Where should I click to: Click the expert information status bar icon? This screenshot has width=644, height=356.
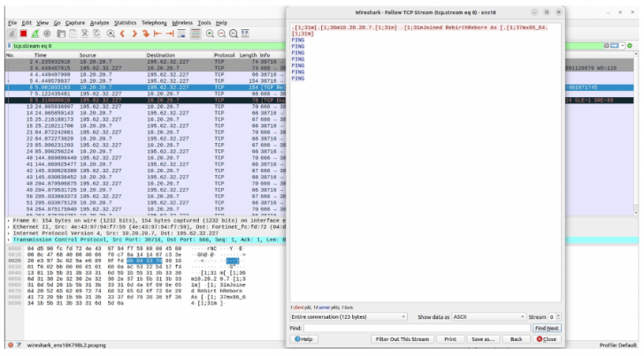tap(11, 345)
